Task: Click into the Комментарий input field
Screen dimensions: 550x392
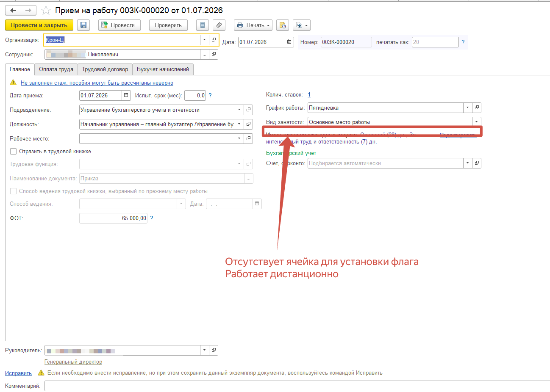Action: [x=297, y=386]
